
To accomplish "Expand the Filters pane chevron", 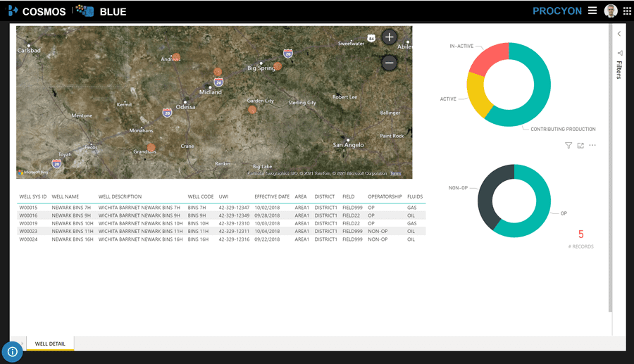I will coord(619,34).
